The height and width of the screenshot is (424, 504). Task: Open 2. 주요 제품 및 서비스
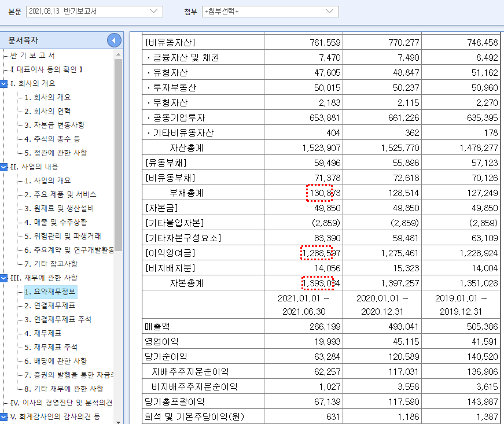pos(60,195)
